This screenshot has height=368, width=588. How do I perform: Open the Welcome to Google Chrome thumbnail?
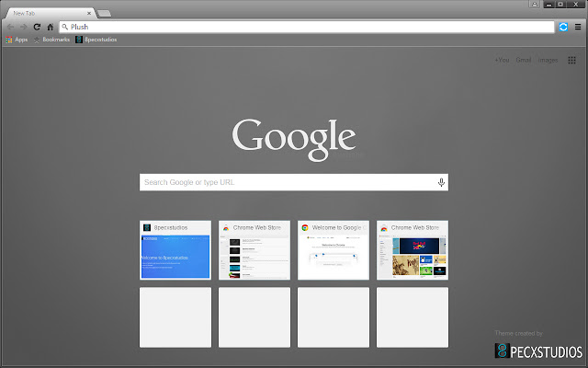334,250
